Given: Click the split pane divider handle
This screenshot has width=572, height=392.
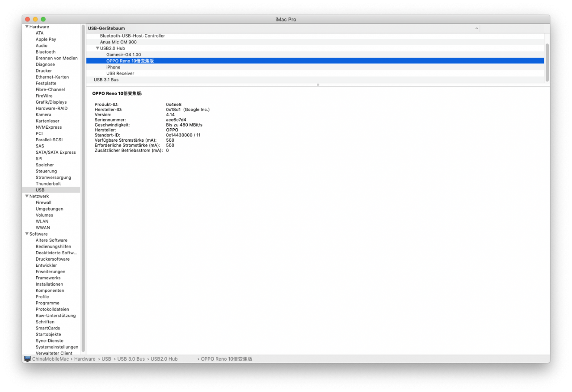Looking at the screenshot, I should 318,84.
